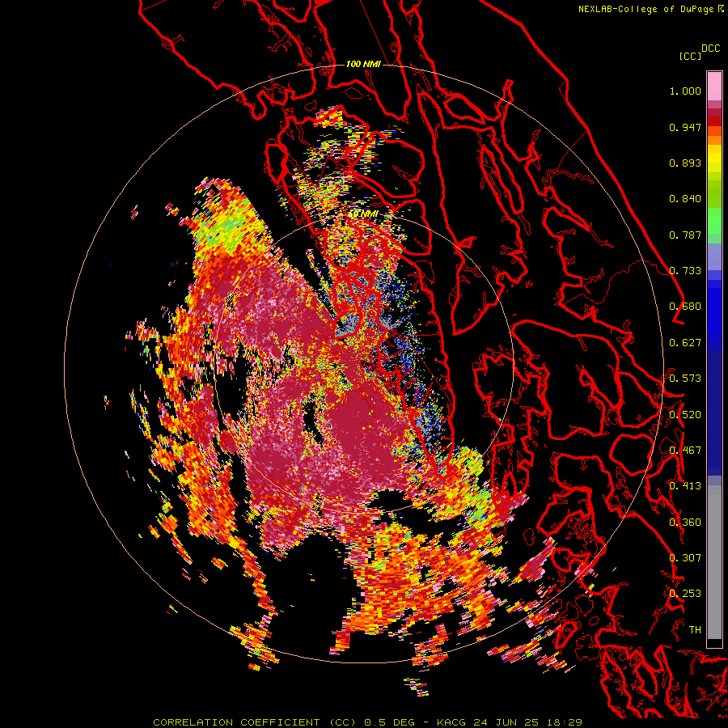
Task: Click the 0.360 color scale value
Action: click(685, 522)
